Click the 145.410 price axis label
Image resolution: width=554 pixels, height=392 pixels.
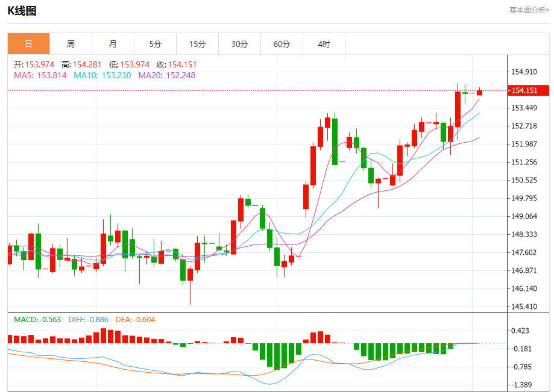(524, 306)
